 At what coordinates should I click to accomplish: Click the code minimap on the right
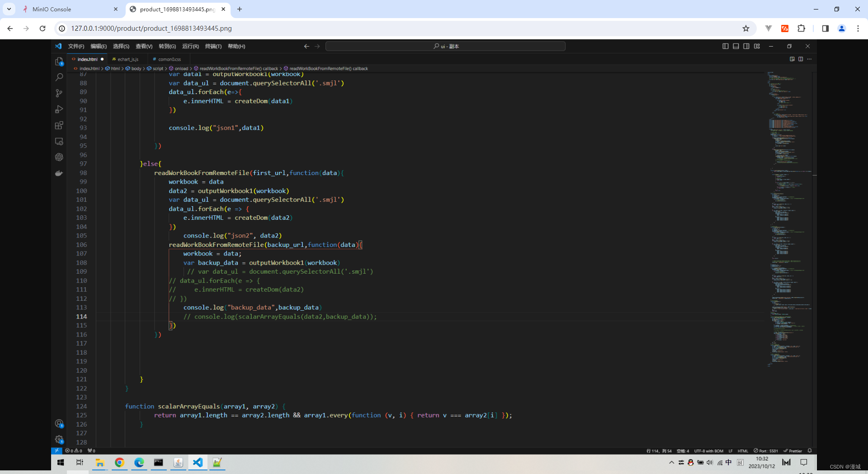click(x=789, y=219)
